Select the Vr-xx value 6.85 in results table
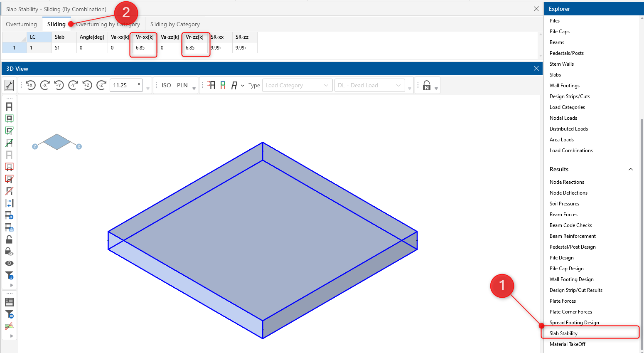The height and width of the screenshot is (353, 644). (143, 47)
